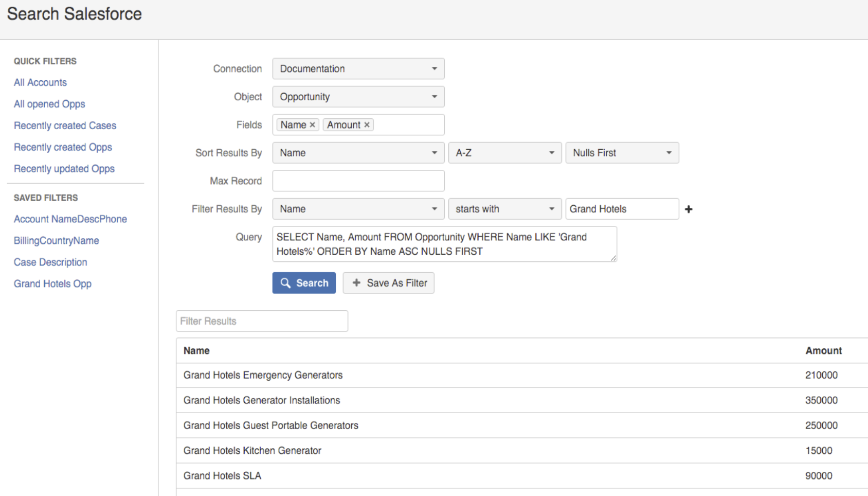Select Grand Hotels Kitchen Generator row
The height and width of the screenshot is (496, 868).
tap(522, 451)
